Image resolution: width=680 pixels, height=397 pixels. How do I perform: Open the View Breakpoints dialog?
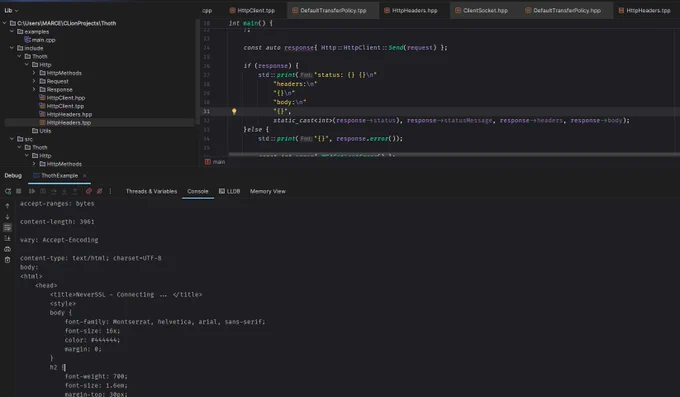(x=88, y=191)
